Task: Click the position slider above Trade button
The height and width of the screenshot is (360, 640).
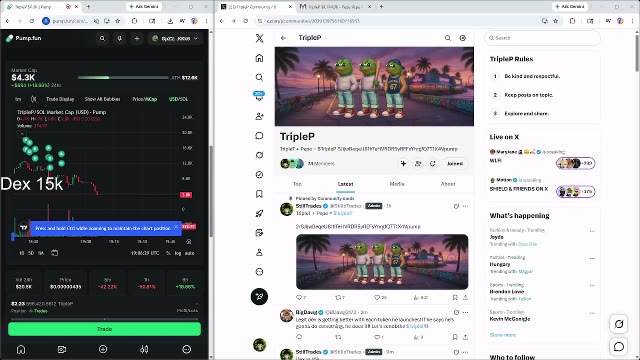Action: [104, 319]
